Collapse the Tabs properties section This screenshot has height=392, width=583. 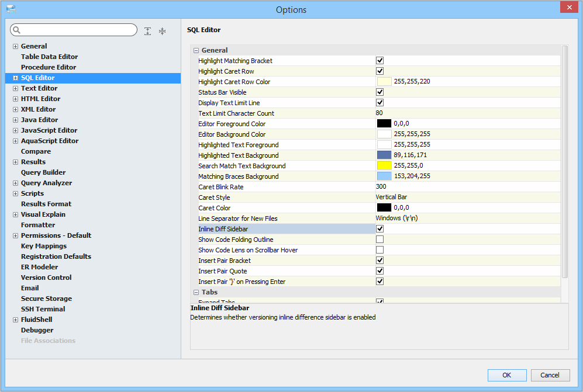(x=196, y=292)
